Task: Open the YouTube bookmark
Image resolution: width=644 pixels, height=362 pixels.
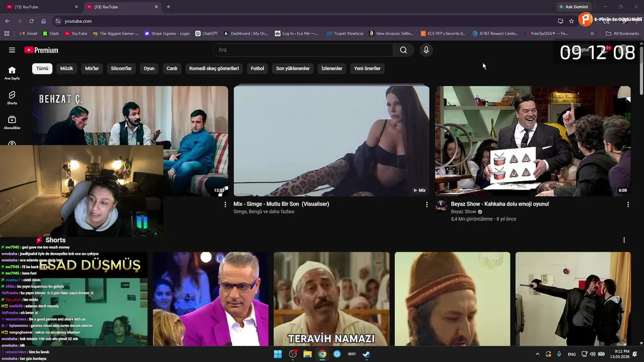Action: (x=75, y=34)
